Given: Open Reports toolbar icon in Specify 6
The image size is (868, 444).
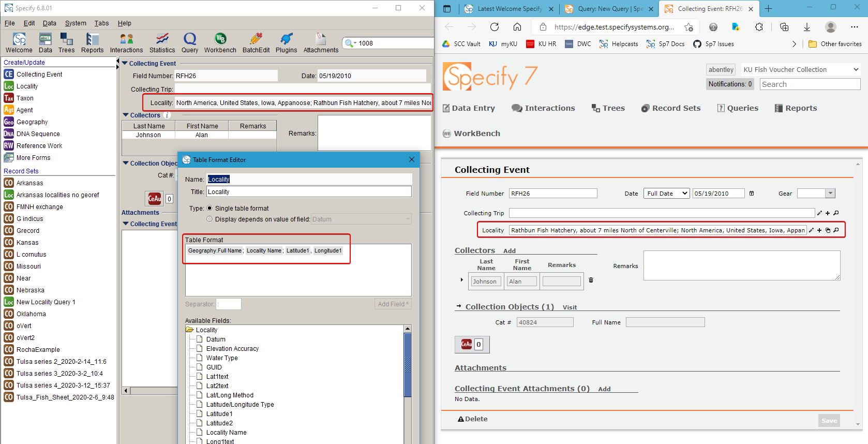Looking at the screenshot, I should (92, 42).
